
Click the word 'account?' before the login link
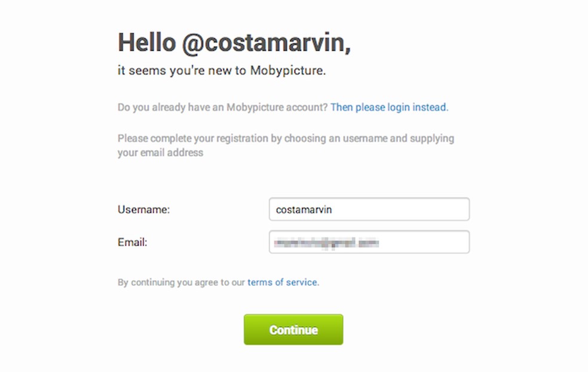pyautogui.click(x=310, y=108)
